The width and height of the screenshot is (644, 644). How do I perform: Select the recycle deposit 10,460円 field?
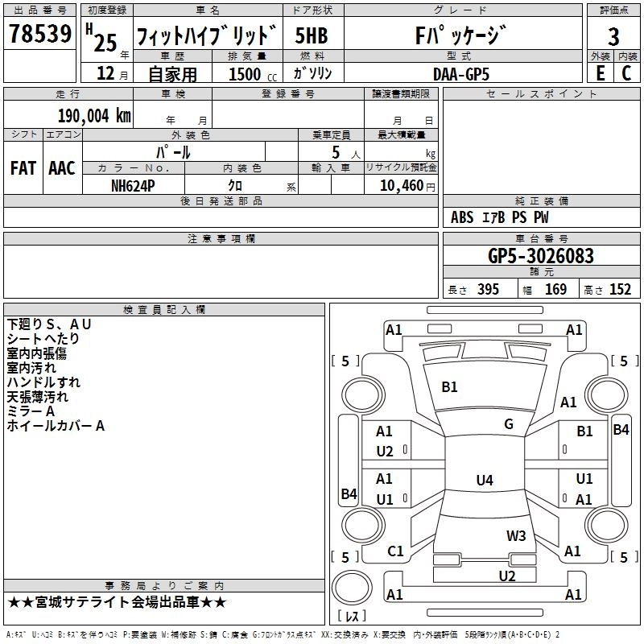(x=401, y=185)
